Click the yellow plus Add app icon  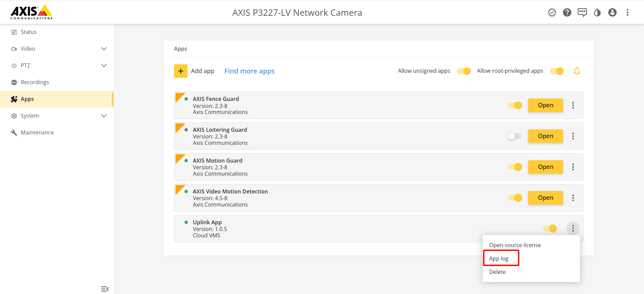tap(181, 71)
